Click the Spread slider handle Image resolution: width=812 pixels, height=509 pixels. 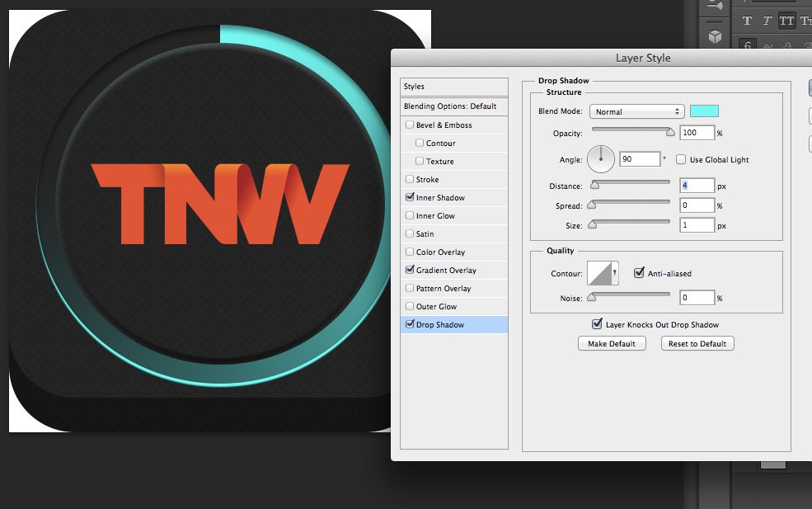pos(591,205)
